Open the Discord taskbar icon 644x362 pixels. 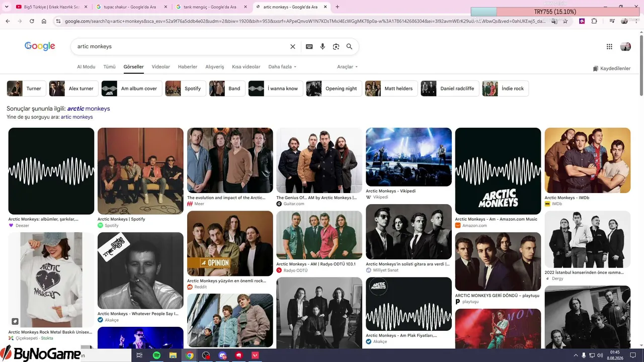[222, 355]
